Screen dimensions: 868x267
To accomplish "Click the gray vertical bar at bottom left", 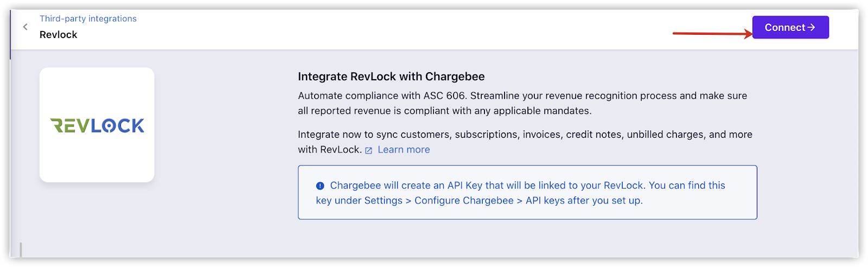I will [x=21, y=250].
